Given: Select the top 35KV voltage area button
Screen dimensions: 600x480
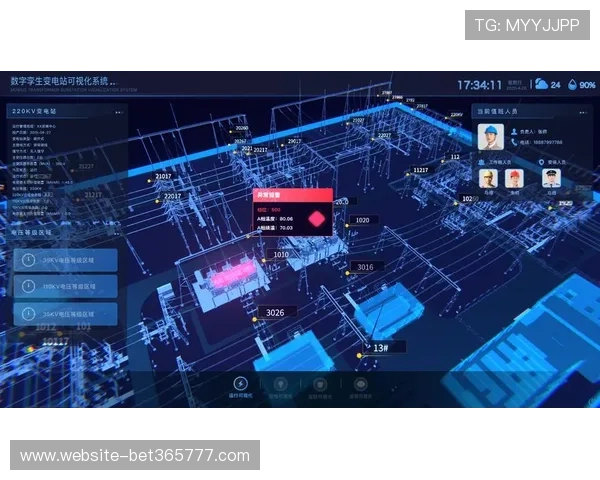Looking at the screenshot, I should point(65,260).
